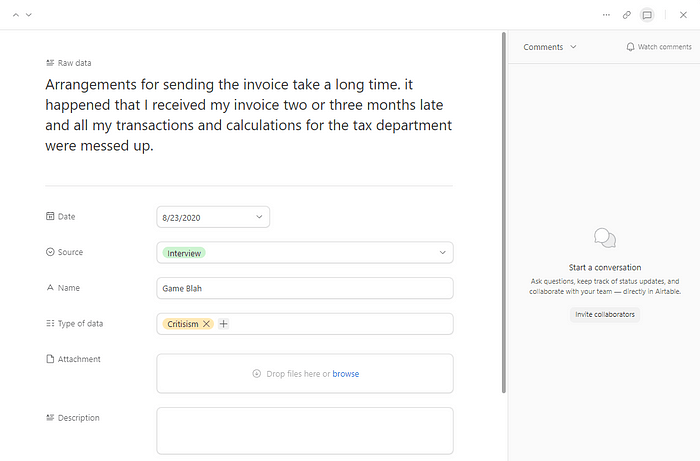Close the expanded record view

pyautogui.click(x=683, y=15)
